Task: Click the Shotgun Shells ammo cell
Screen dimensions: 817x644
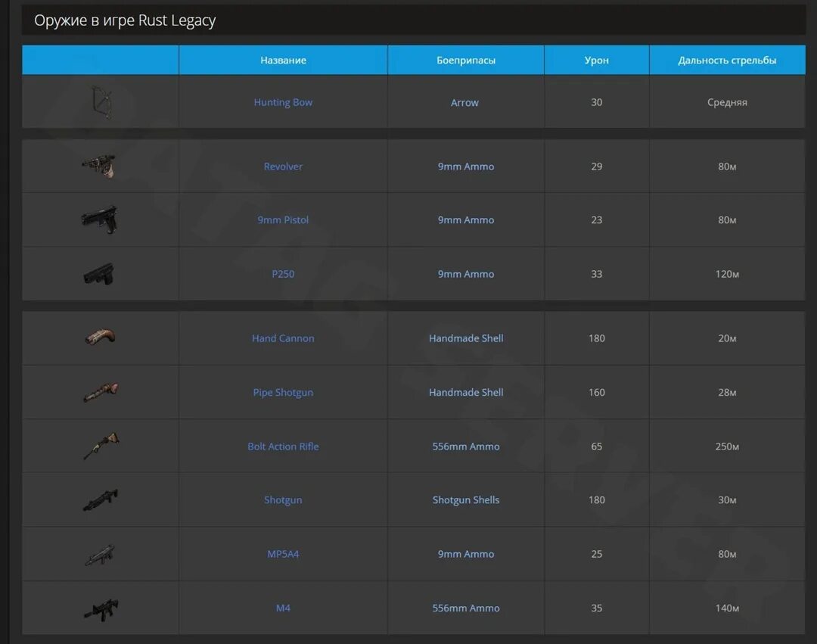Action: click(466, 500)
